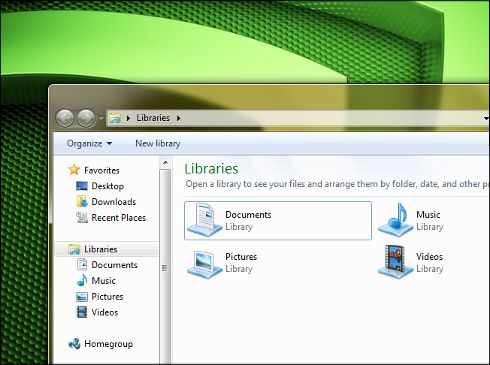
Task: Click the Libraries icon in navigation pane
Action: tap(74, 249)
